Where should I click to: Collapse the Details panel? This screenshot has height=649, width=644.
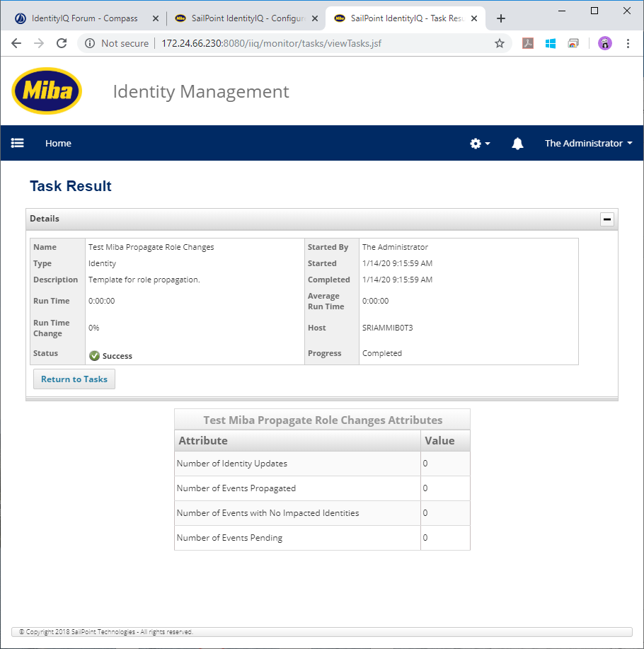click(x=607, y=219)
